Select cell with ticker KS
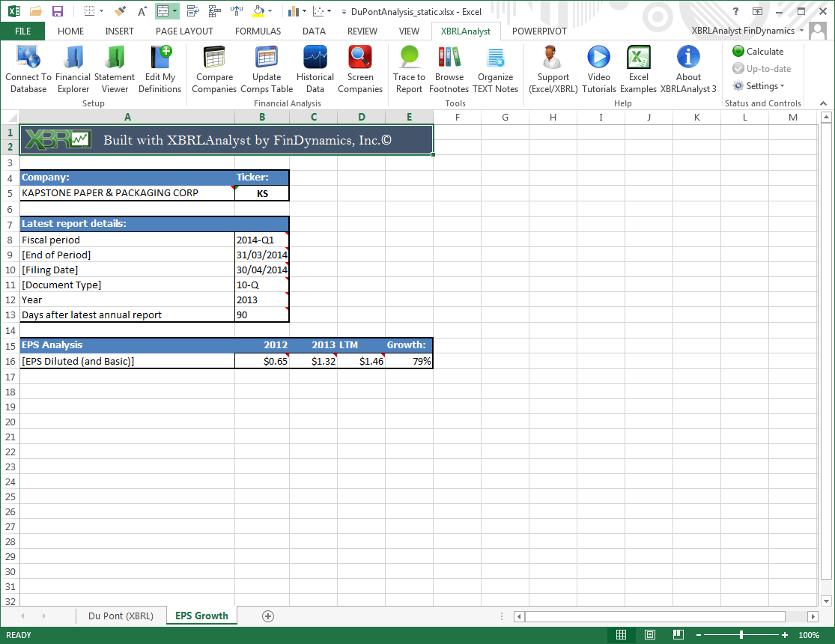The height and width of the screenshot is (644, 835). point(262,193)
